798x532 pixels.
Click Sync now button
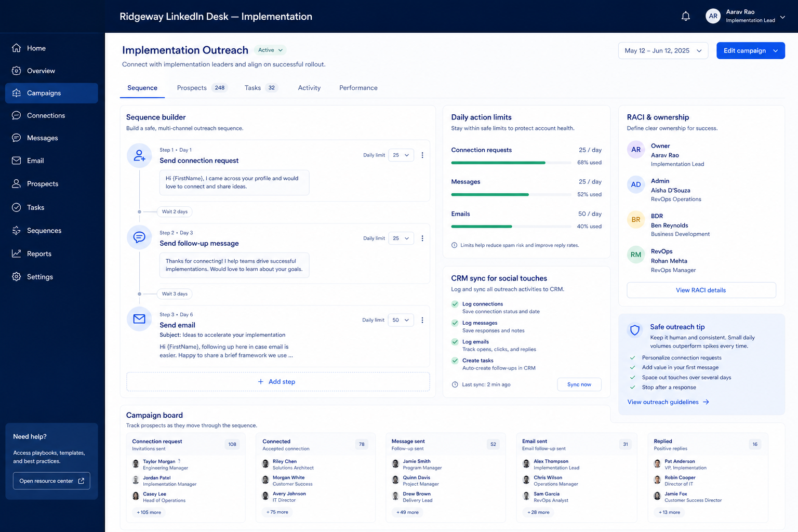tap(579, 384)
